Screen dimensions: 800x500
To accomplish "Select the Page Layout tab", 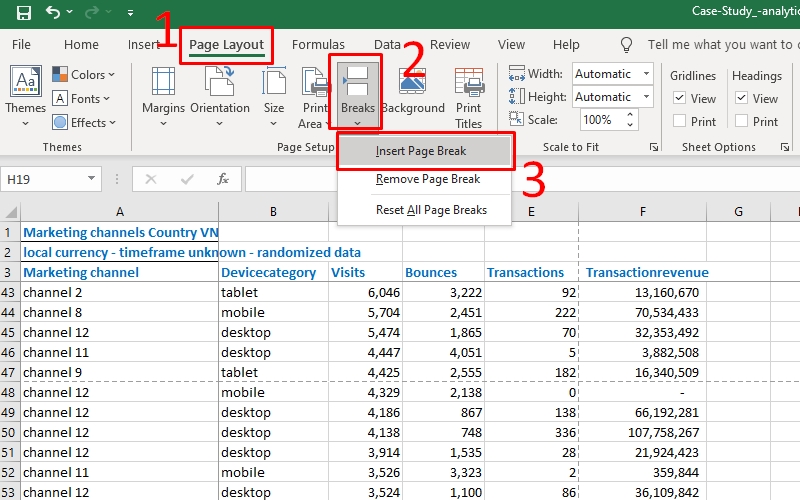I will 227,45.
